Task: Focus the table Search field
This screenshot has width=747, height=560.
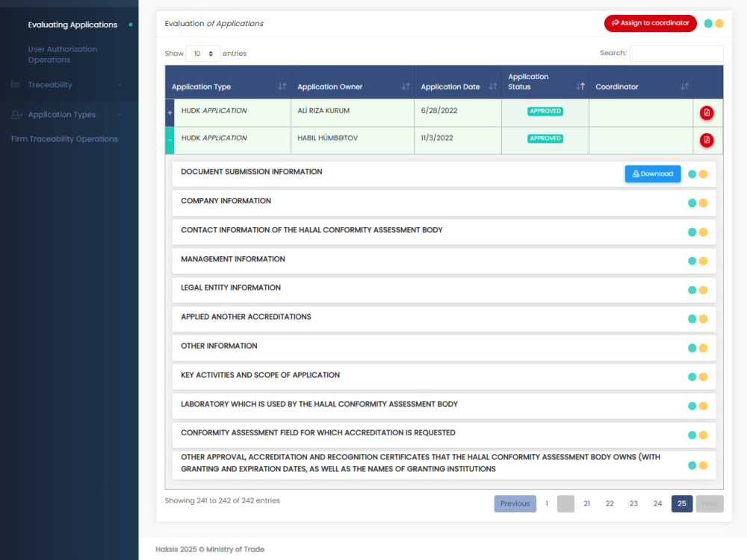Action: pyautogui.click(x=677, y=53)
